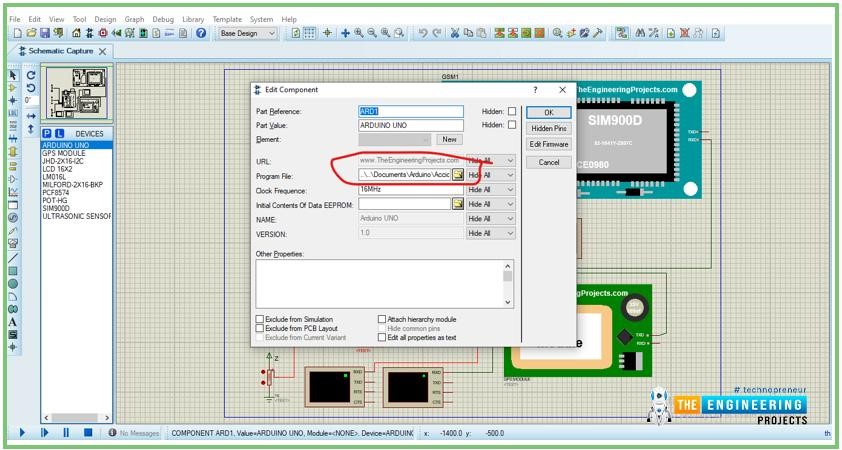Click the blue Pan/center view icon
Screen dimensions: 842x450
coord(345,33)
